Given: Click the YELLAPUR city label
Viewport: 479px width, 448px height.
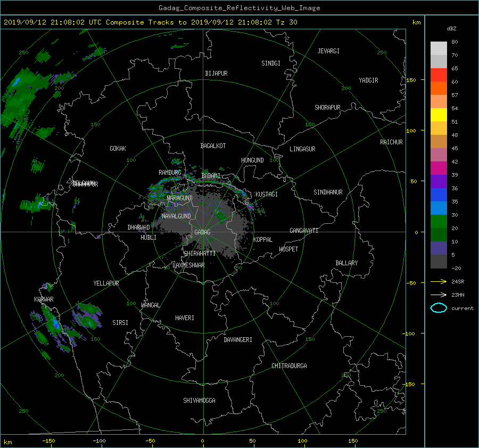Looking at the screenshot, I should pos(106,283).
